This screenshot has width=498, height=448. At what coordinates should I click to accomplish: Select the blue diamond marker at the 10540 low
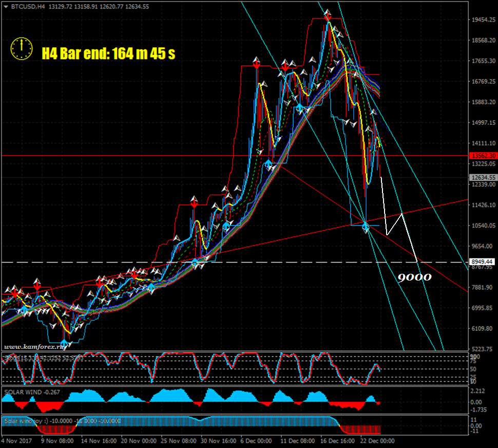pos(366,227)
